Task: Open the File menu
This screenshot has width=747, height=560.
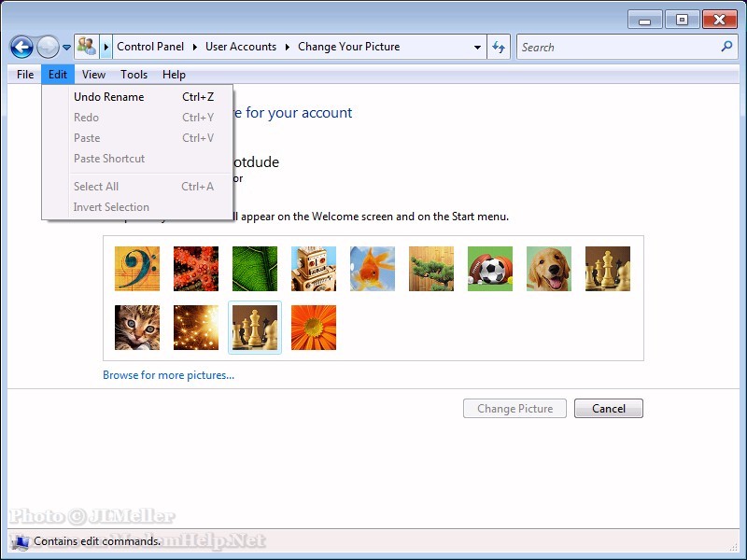Action: coord(25,75)
